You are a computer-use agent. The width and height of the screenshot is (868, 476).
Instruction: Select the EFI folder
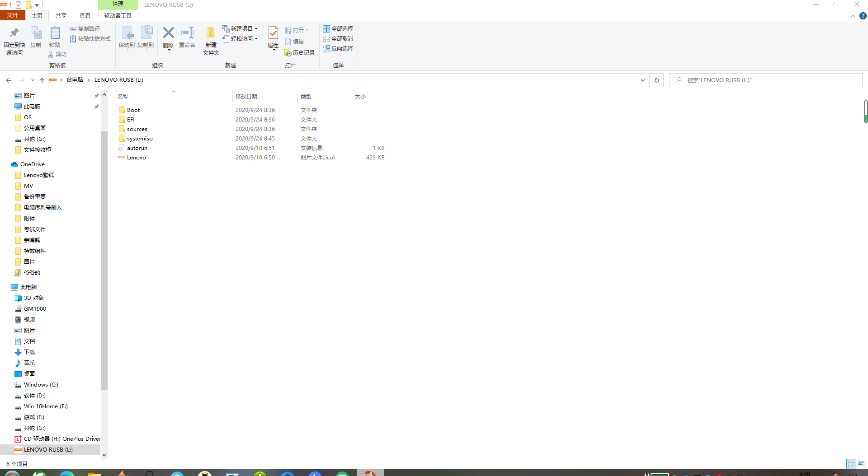tap(131, 119)
